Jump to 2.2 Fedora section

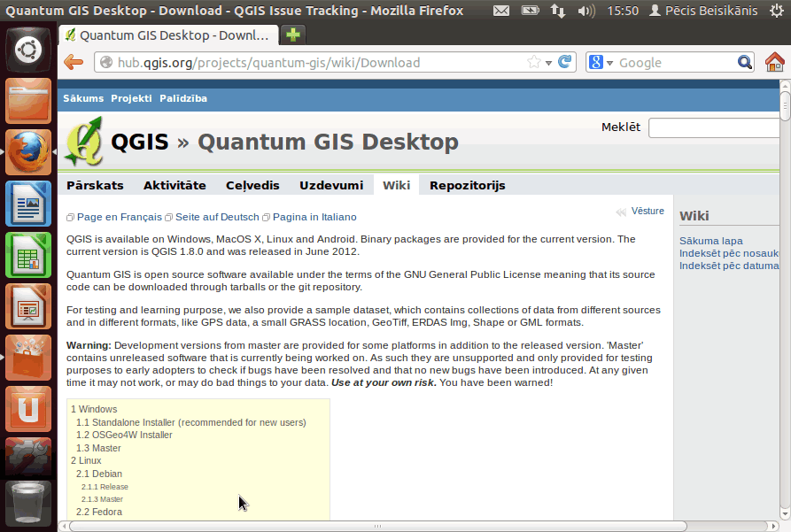[99, 512]
